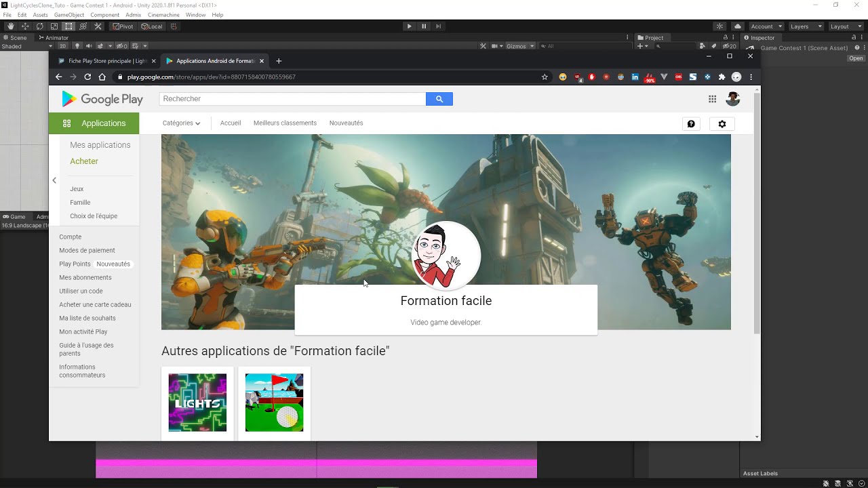Switch to Fiche Play Store principale tab
This screenshot has height=488, width=868.
tap(107, 61)
